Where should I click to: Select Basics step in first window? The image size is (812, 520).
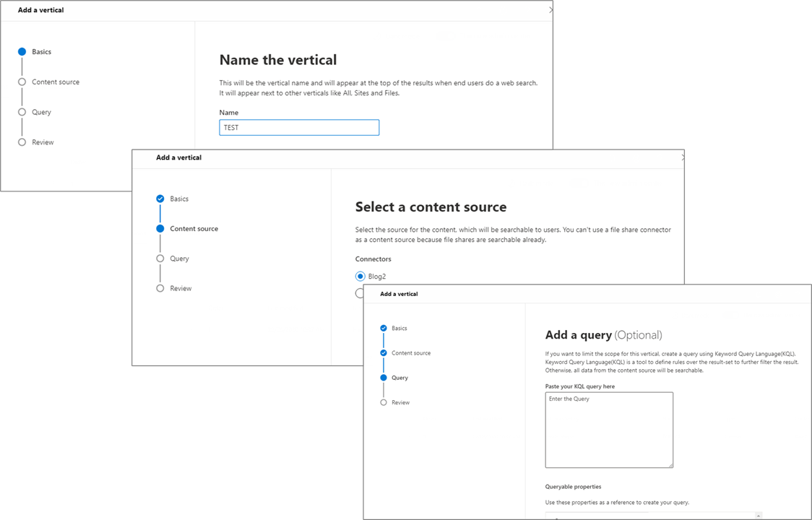click(x=41, y=52)
